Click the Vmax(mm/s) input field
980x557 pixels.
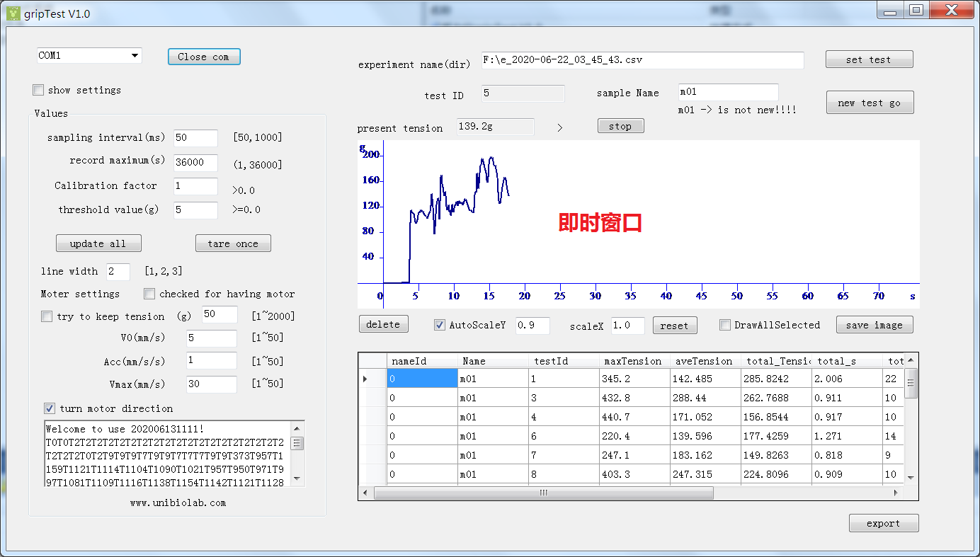tap(212, 384)
